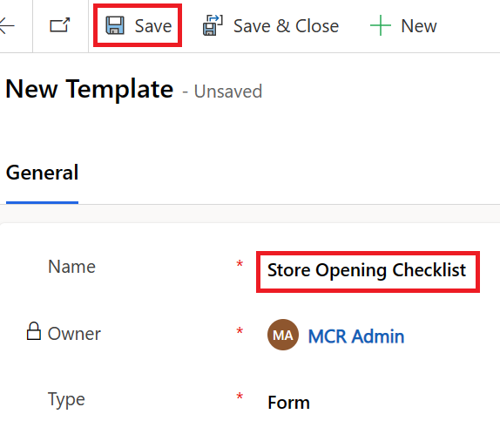Click the MA owner avatar
500x448 pixels.
pos(283,335)
